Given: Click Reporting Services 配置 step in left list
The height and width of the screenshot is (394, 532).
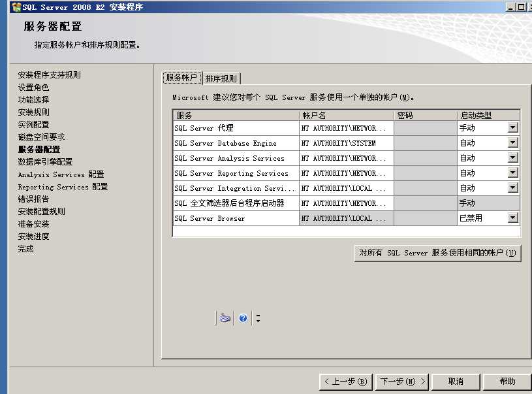Looking at the screenshot, I should (x=63, y=187).
